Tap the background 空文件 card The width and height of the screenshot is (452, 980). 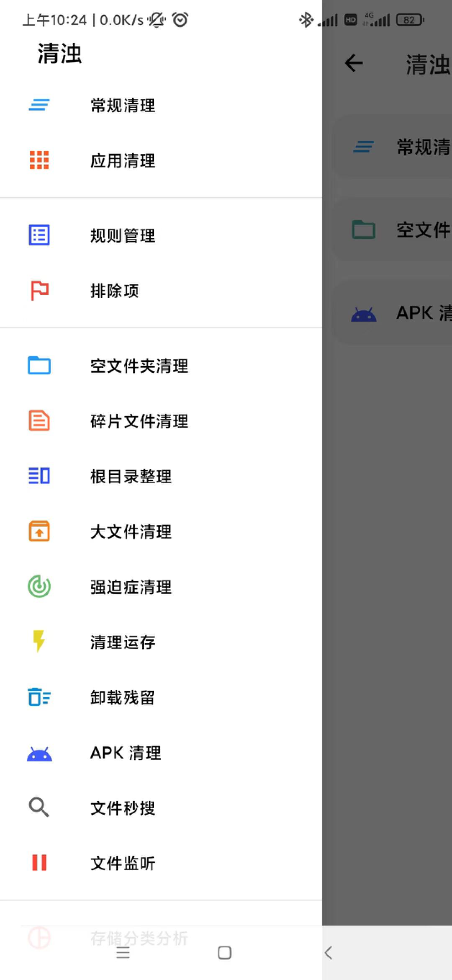(392, 230)
